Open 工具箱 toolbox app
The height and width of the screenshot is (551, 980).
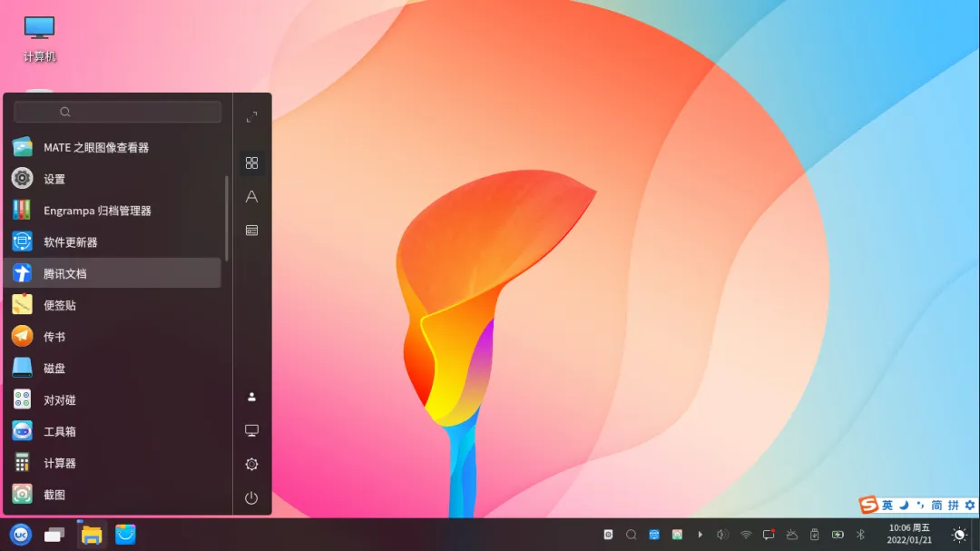pyautogui.click(x=113, y=431)
